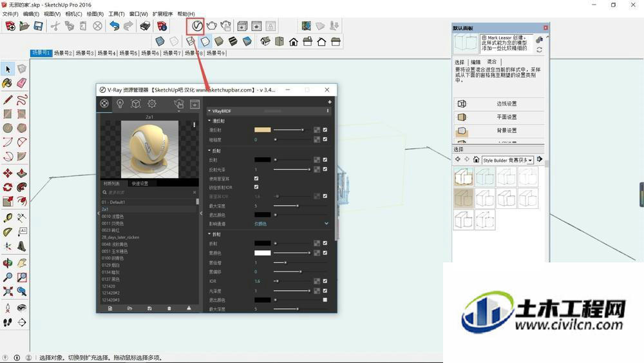Screen dimensions: 644x363
Task: Toggle the 雾颜色 fog color checkbox
Action: (x=325, y=253)
